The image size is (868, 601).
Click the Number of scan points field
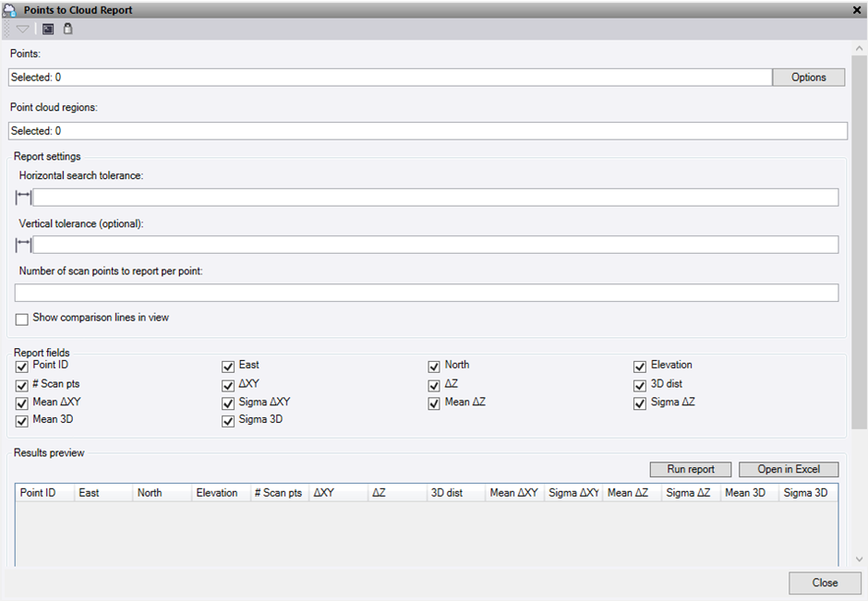[426, 293]
